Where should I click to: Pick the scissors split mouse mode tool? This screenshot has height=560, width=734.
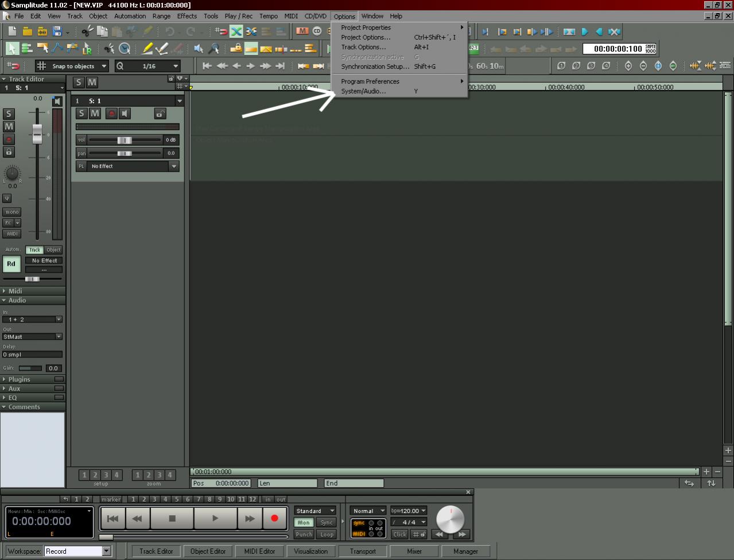click(x=109, y=49)
